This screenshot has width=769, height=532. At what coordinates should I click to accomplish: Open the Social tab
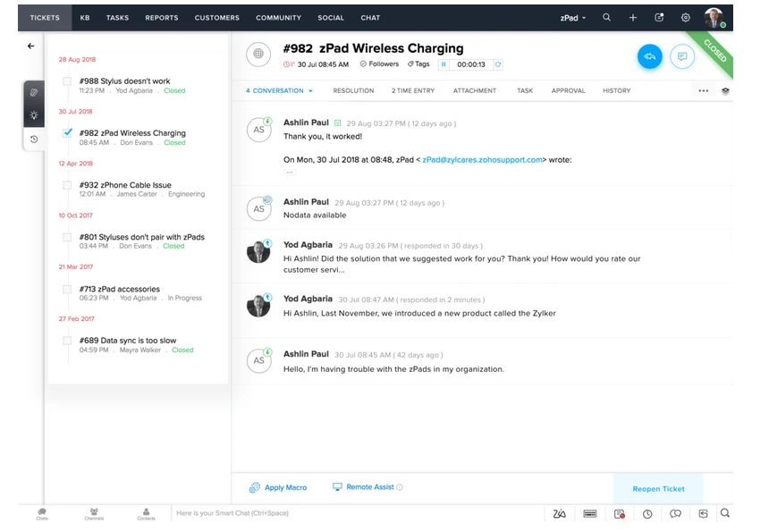[x=331, y=18]
